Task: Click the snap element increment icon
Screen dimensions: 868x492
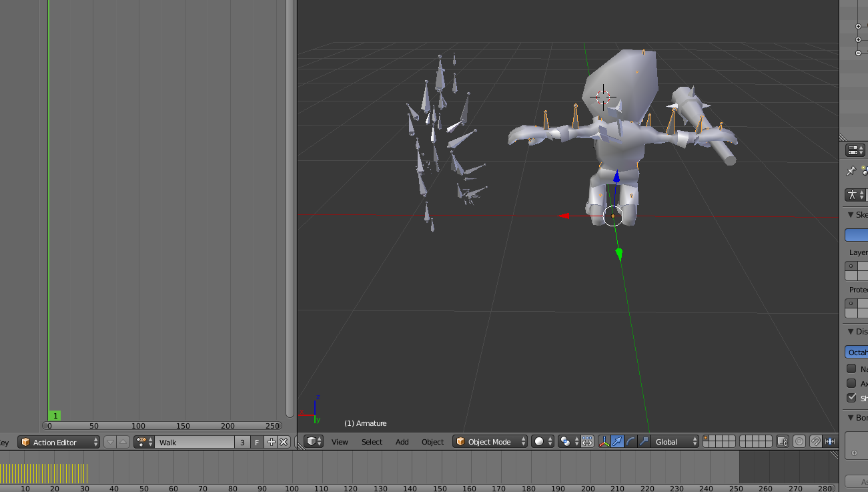Action: (831, 441)
